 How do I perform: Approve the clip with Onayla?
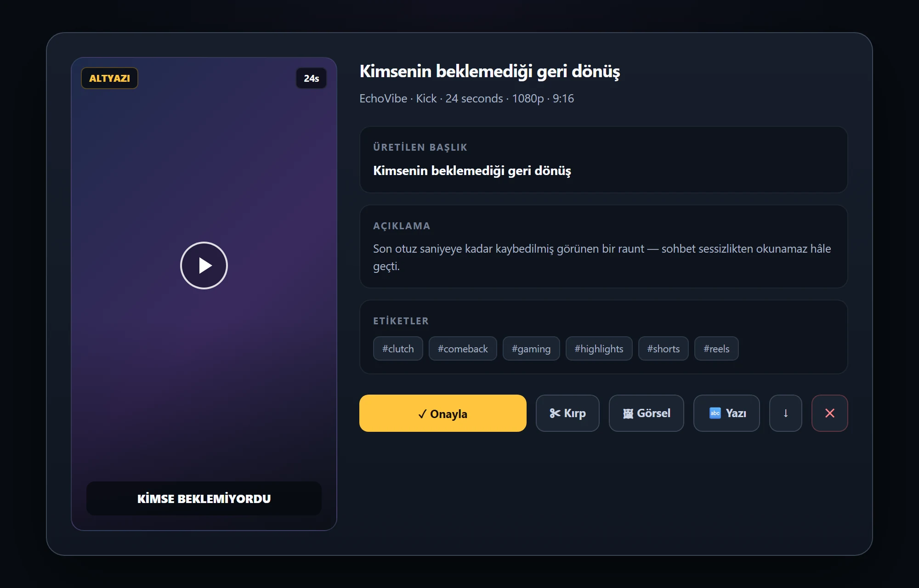pos(443,413)
